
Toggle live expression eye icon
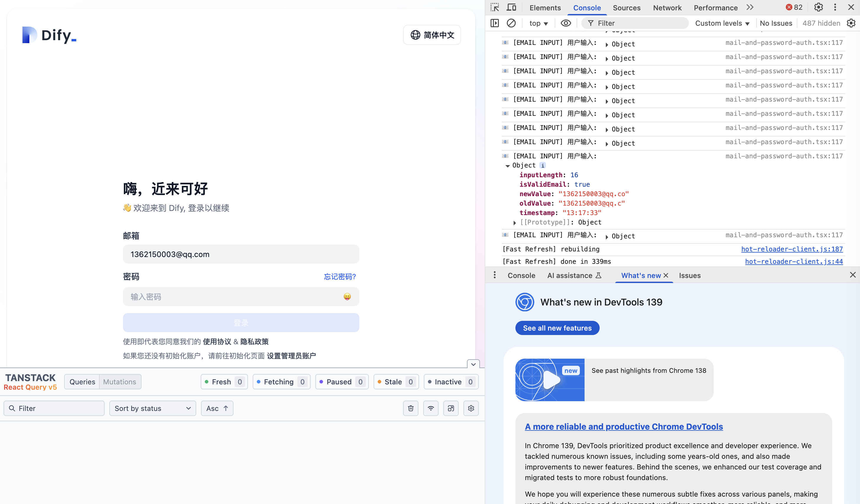click(x=565, y=23)
